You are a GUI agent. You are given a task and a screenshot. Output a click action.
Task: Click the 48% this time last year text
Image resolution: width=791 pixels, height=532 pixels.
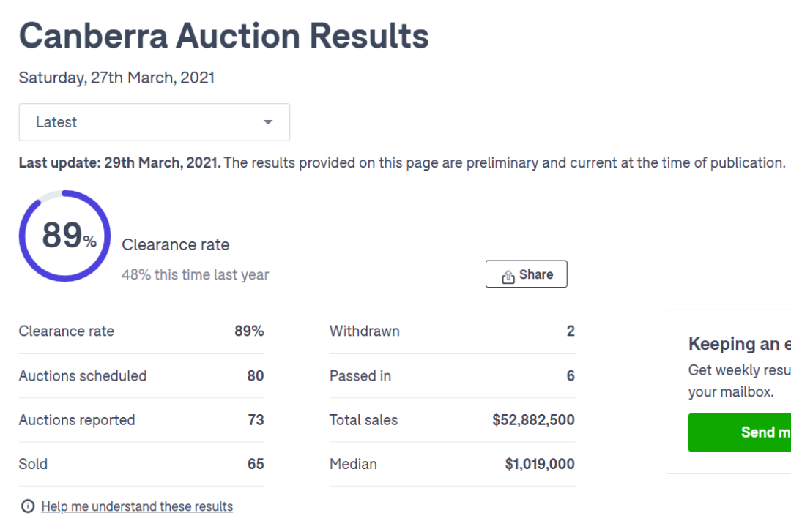[196, 275]
